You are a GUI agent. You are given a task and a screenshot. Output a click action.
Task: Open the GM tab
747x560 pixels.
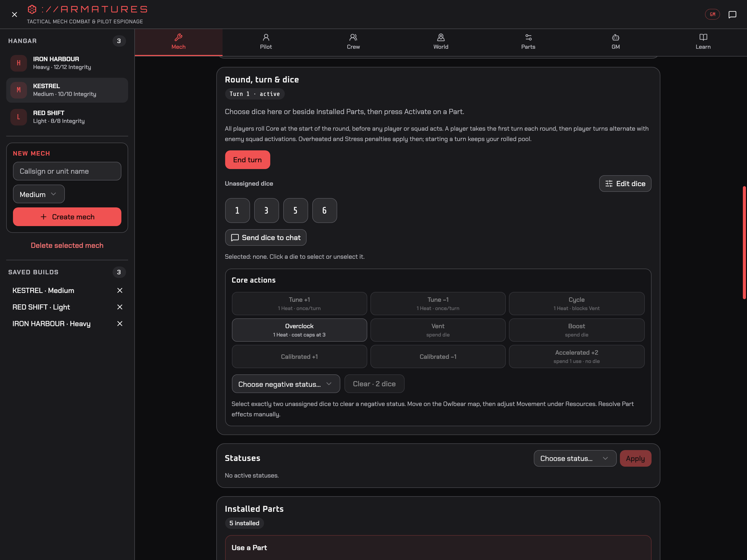click(x=616, y=42)
